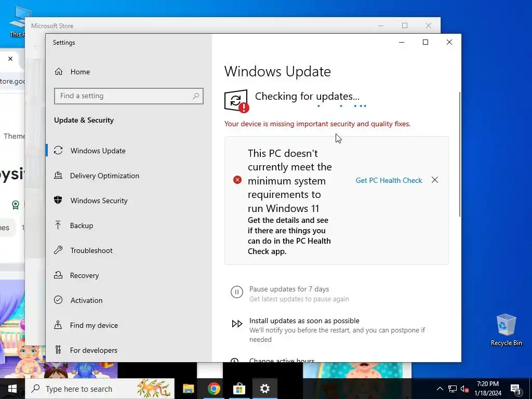The height and width of the screenshot is (399, 532).
Task: Click the Delivery Optimization icon
Action: pos(58,176)
